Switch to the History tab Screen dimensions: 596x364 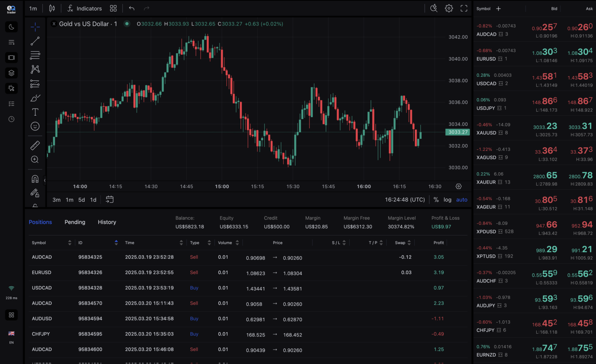pos(107,222)
